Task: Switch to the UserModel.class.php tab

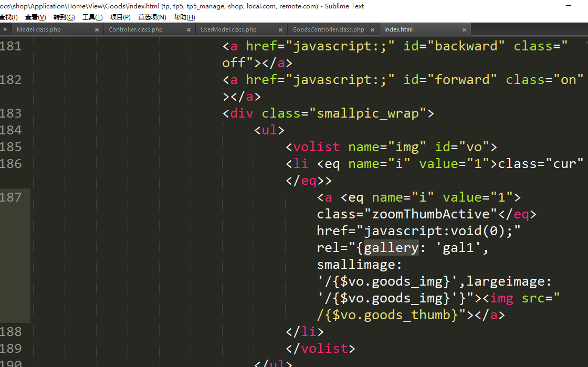Action: click(x=228, y=30)
